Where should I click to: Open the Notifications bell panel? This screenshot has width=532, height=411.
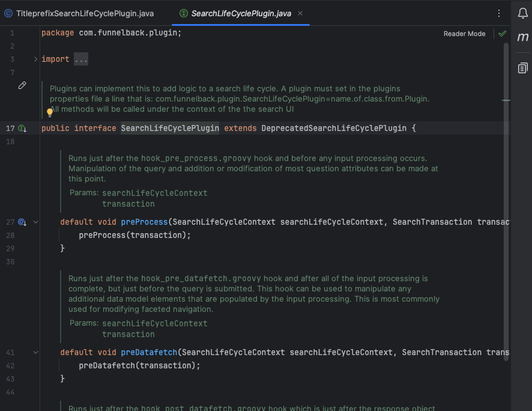522,13
